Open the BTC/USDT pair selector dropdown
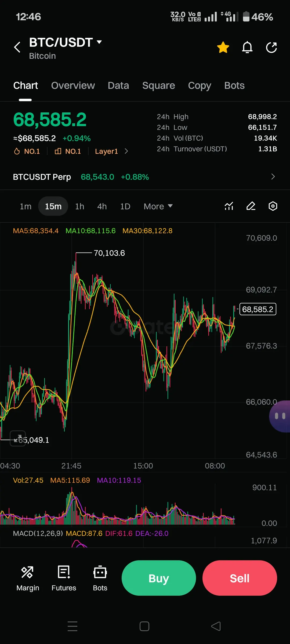 point(65,42)
